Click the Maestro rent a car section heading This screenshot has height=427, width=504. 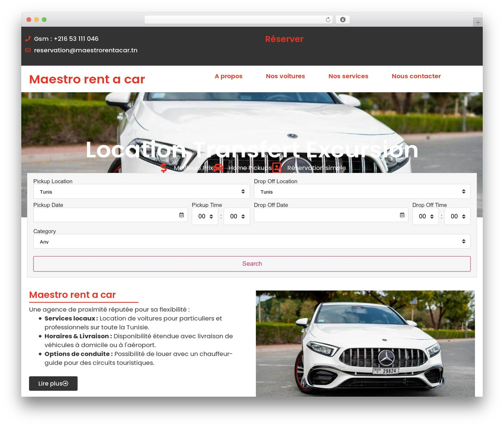pos(72,295)
